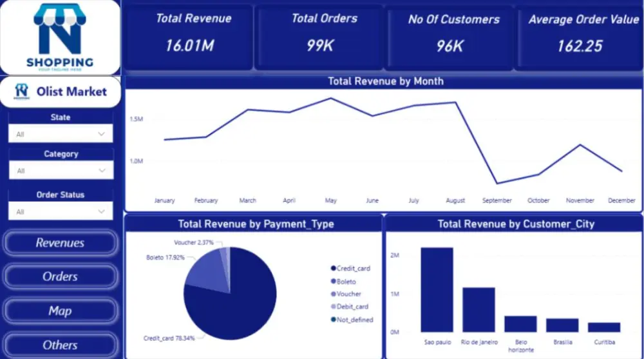Click the Boleto legend marker
The height and width of the screenshot is (359, 644).
(x=334, y=281)
